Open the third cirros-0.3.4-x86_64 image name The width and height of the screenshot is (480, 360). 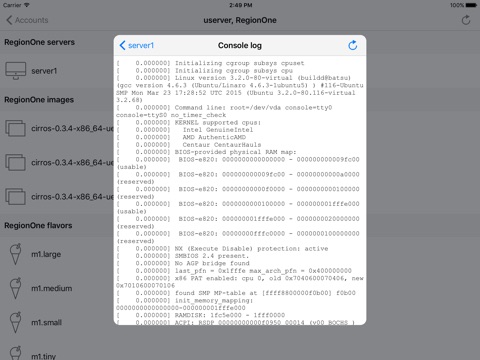tap(72, 197)
